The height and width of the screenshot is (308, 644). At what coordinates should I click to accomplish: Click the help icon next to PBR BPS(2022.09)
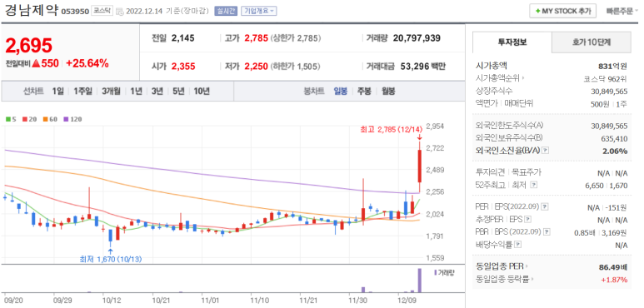(x=547, y=232)
